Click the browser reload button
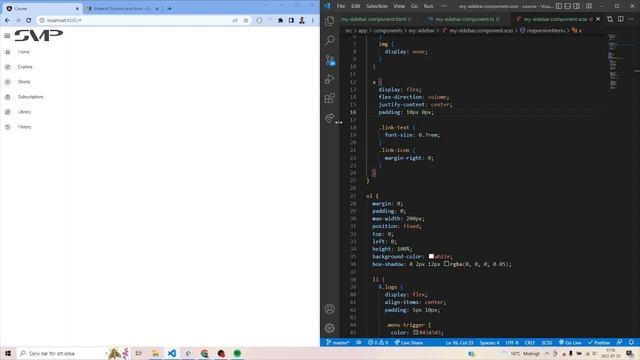Image resolution: width=640 pixels, height=360 pixels. coord(29,20)
